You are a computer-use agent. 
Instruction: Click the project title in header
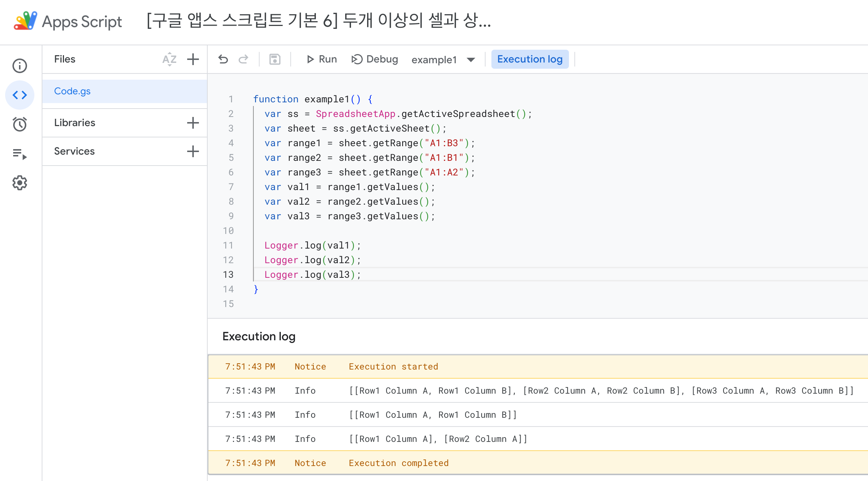[x=318, y=21]
